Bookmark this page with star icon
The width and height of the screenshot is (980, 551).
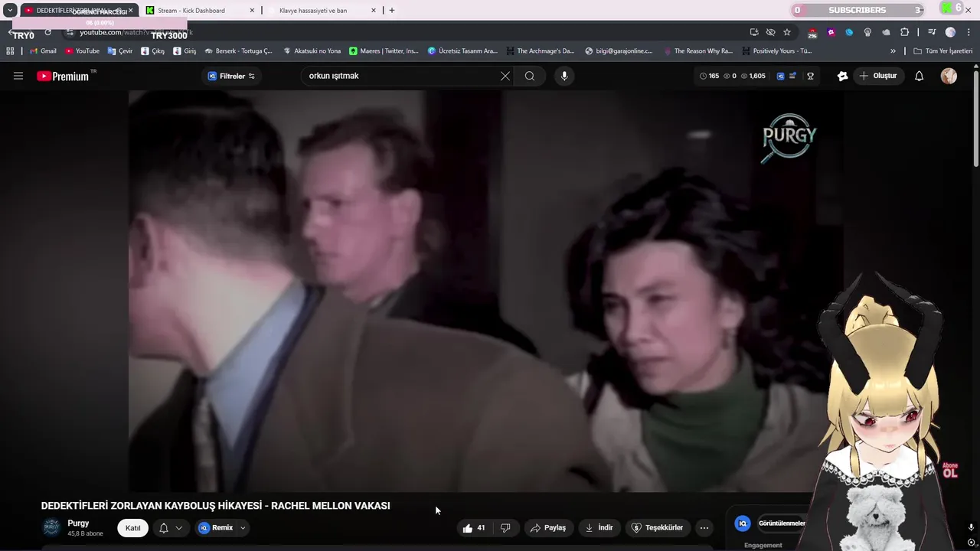pyautogui.click(x=787, y=32)
